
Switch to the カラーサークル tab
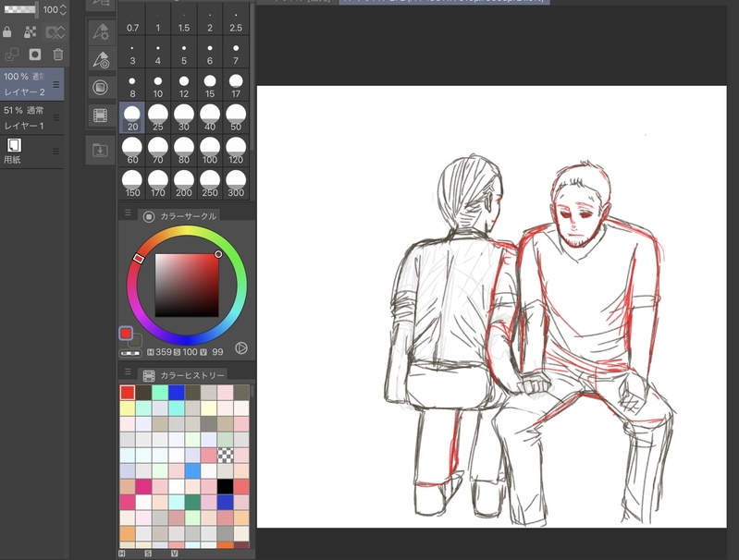(180, 216)
